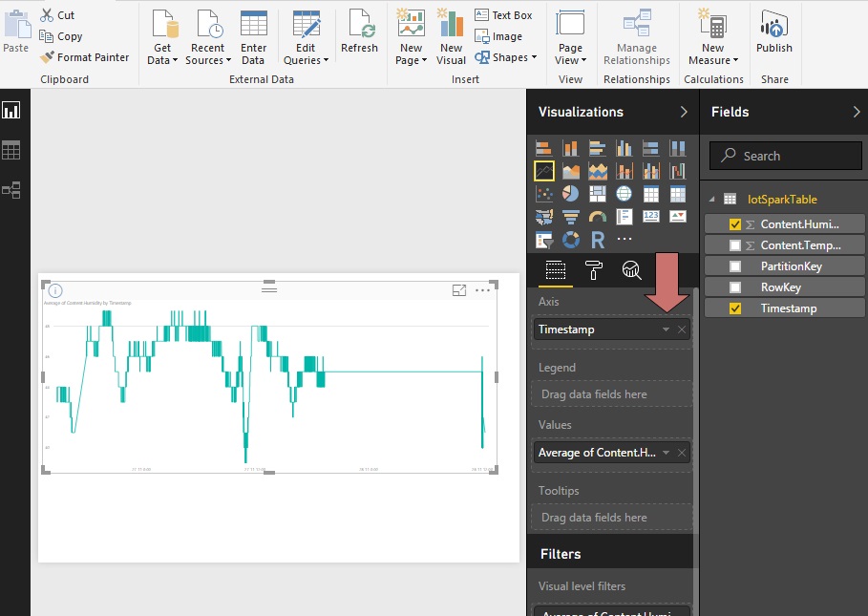Open the Analytics pane magnifier icon
The image size is (868, 616).
point(631,271)
